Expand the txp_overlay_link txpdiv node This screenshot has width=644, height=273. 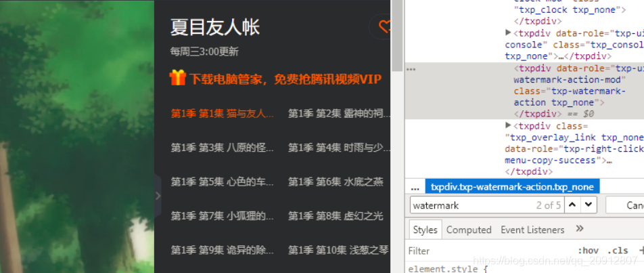[509, 125]
